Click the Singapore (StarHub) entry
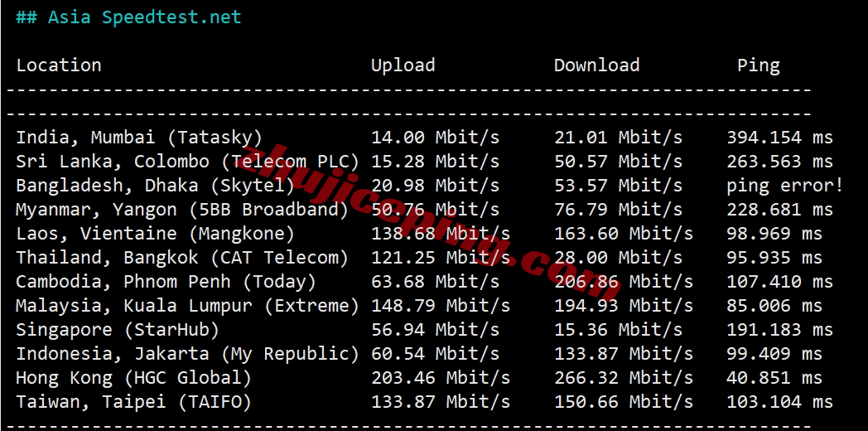Image resolution: width=868 pixels, height=431 pixels. (118, 330)
